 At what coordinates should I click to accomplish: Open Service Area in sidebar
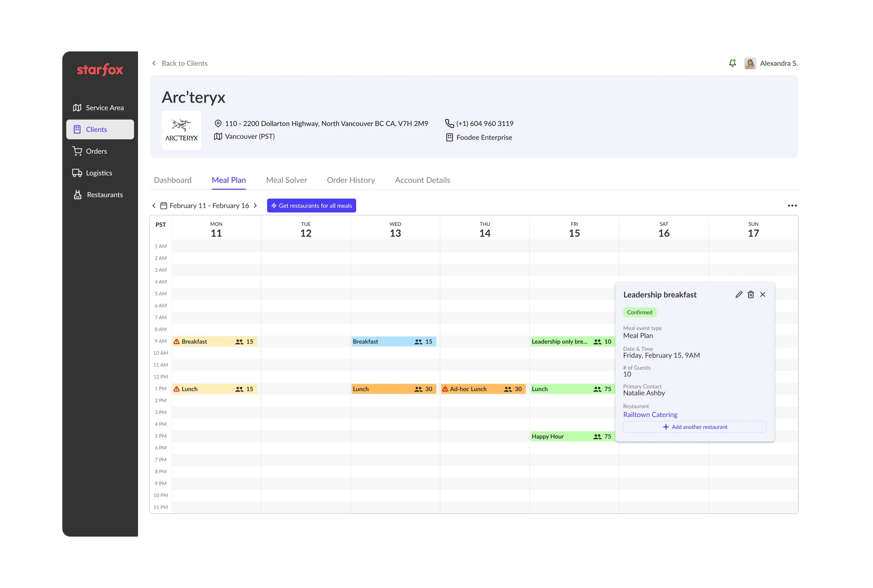100,108
